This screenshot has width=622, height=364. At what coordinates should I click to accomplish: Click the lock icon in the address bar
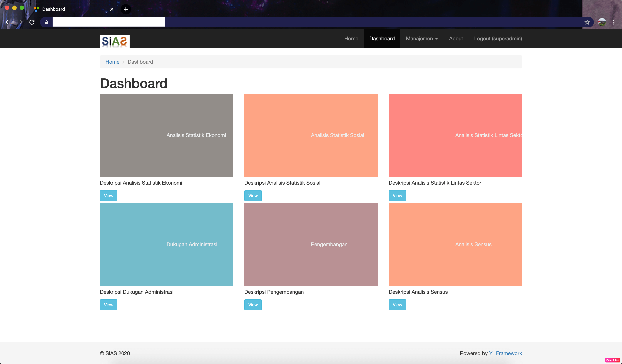click(x=47, y=22)
